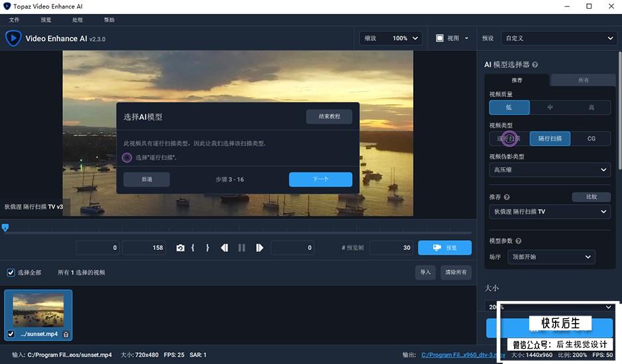Select 高 video quality option
Screen dimensions: 622x364
coord(591,107)
